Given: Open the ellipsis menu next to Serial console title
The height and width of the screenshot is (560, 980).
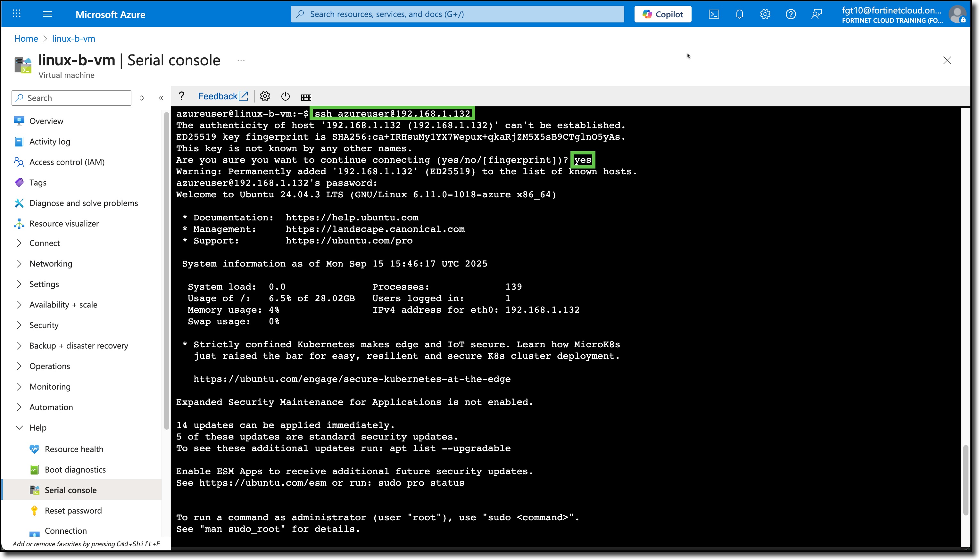Looking at the screenshot, I should 241,60.
